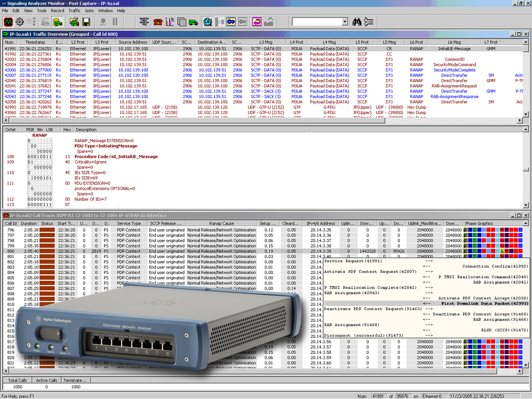
Task: Click the Source Address column header
Action: 133,42
